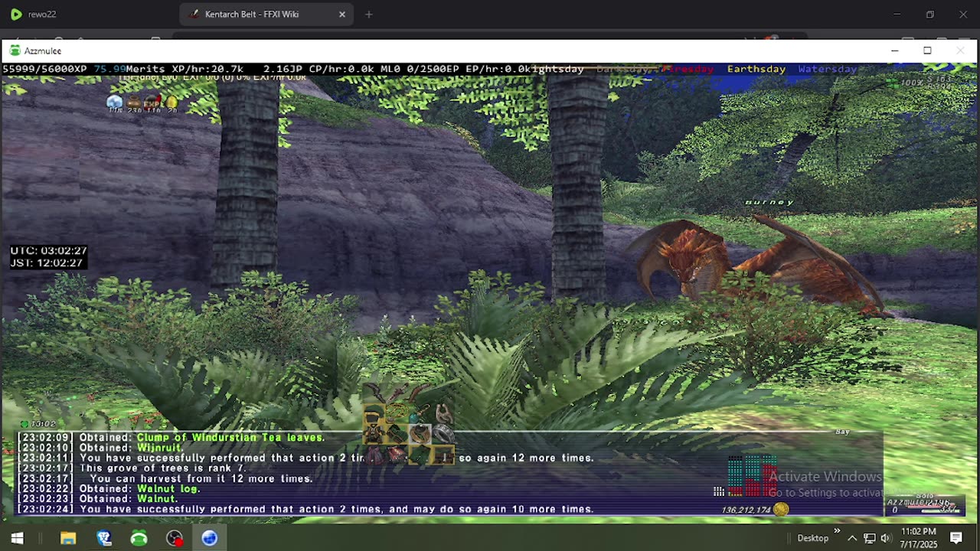Show hidden system tray icons
The height and width of the screenshot is (551, 980).
851,538
